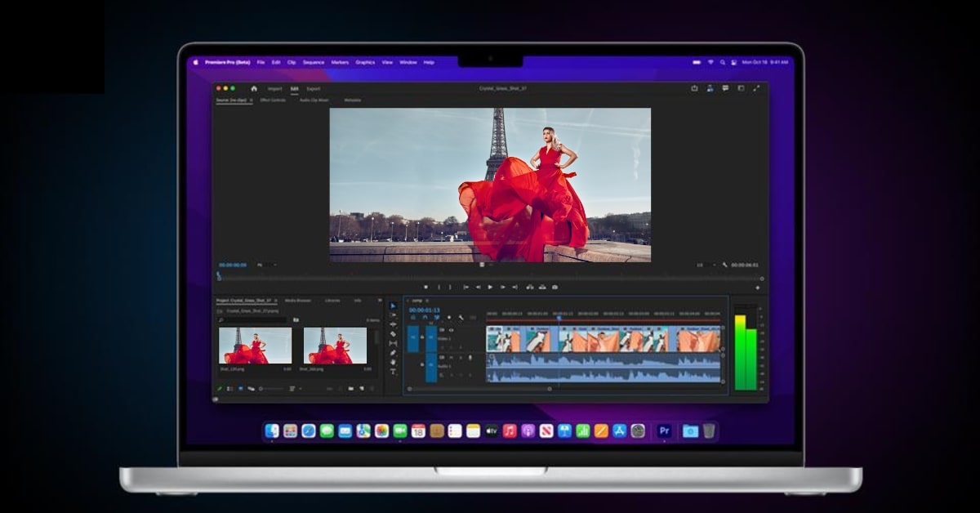This screenshot has width=980, height=513.
Task: Click the timeline playhead timecode 00:00:01:13
Action: (425, 310)
